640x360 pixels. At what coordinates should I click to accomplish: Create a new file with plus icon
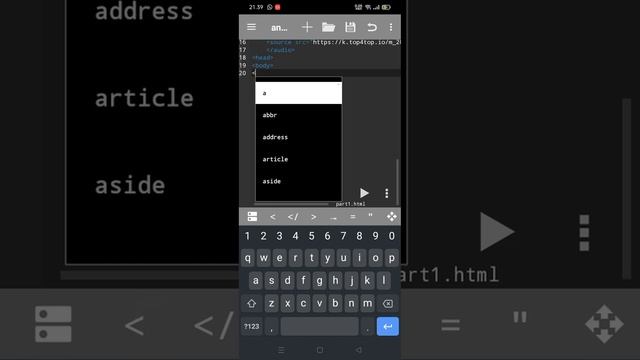tap(307, 27)
